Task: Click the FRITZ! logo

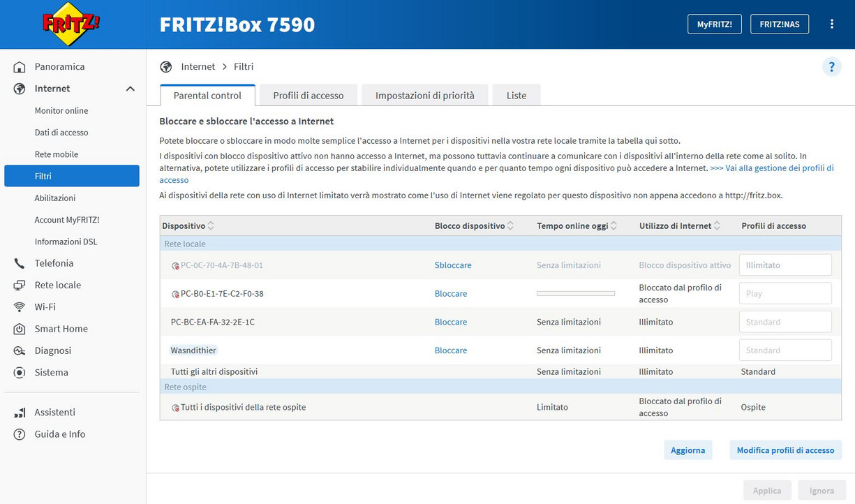Action: pos(71,24)
